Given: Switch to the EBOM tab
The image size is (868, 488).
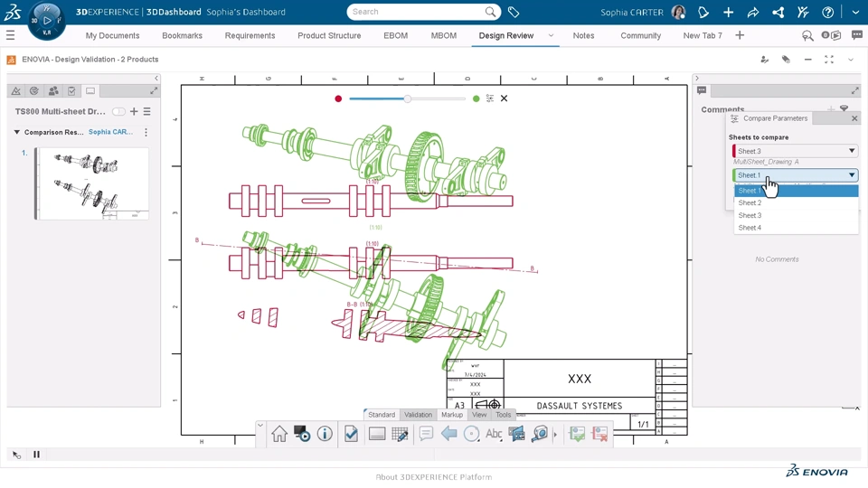Looking at the screenshot, I should click(395, 35).
